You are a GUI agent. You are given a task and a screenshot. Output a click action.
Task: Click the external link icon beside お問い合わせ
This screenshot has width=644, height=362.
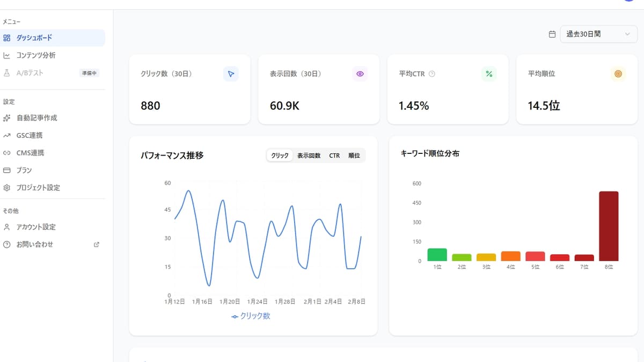click(97, 245)
